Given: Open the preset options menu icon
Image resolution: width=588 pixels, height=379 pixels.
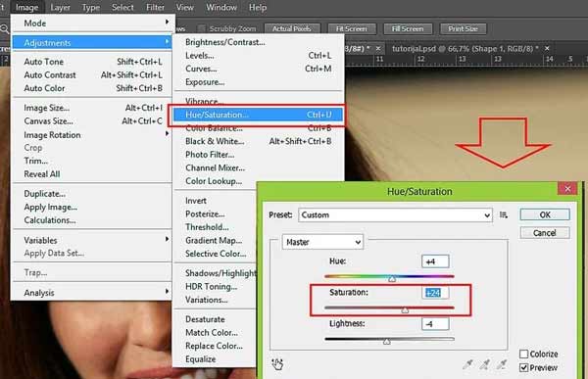Looking at the screenshot, I should (x=504, y=214).
